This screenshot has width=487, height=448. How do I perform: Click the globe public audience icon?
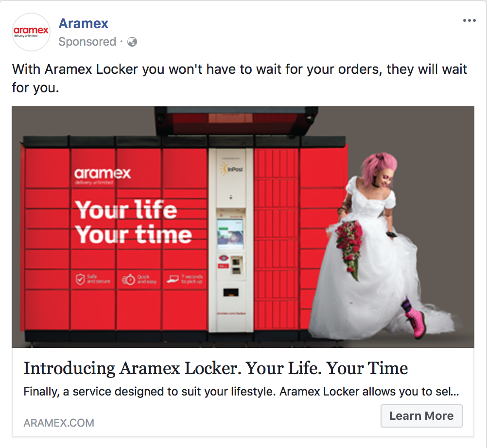pos(132,42)
